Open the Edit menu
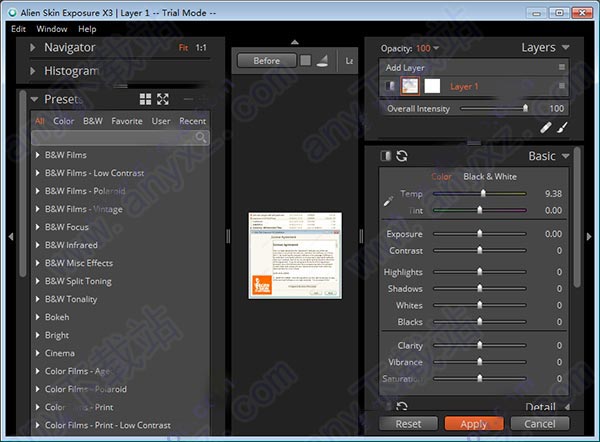The width and height of the screenshot is (600, 442). [x=18, y=29]
